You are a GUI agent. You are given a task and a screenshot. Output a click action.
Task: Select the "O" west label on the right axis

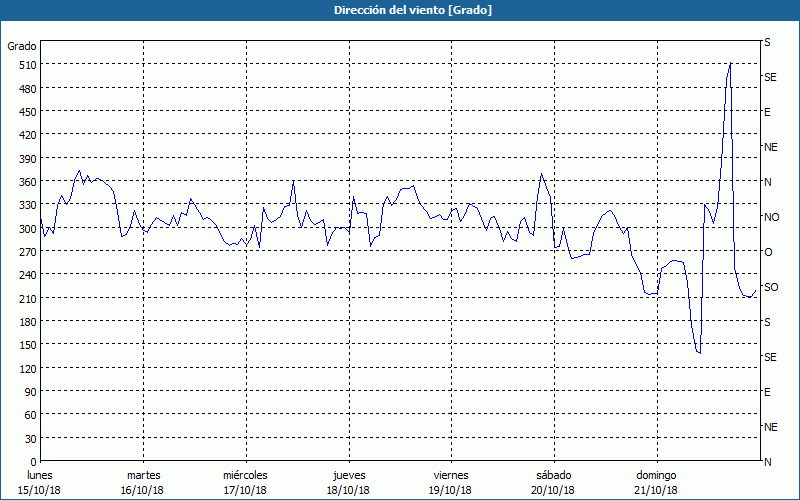tap(768, 252)
